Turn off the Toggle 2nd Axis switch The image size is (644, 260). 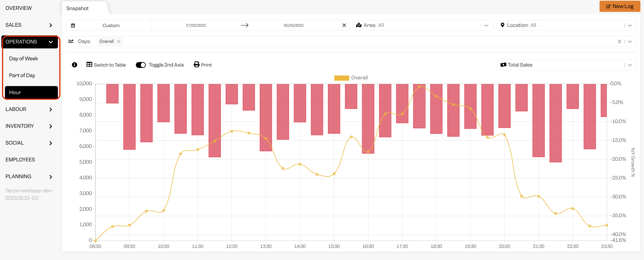tap(141, 65)
